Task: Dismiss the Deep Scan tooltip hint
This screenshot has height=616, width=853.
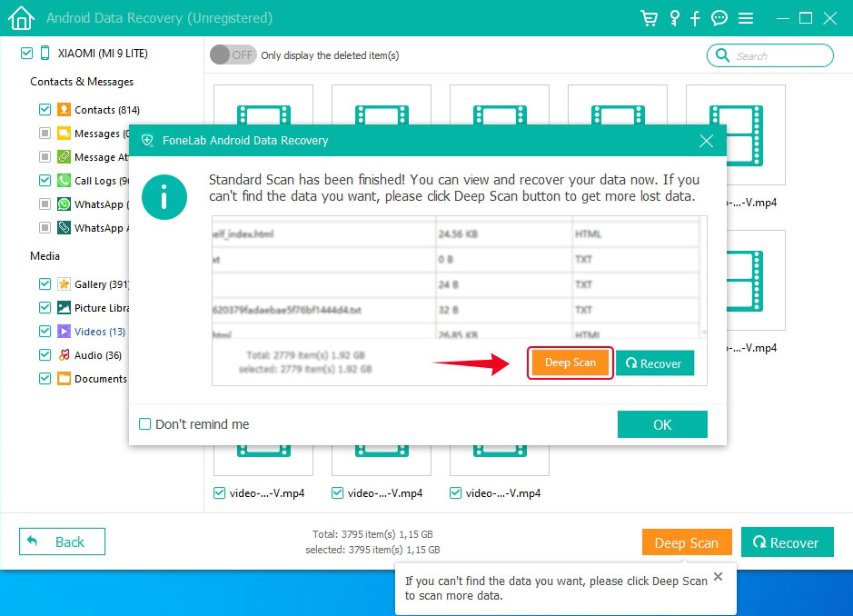Action: 718,577
